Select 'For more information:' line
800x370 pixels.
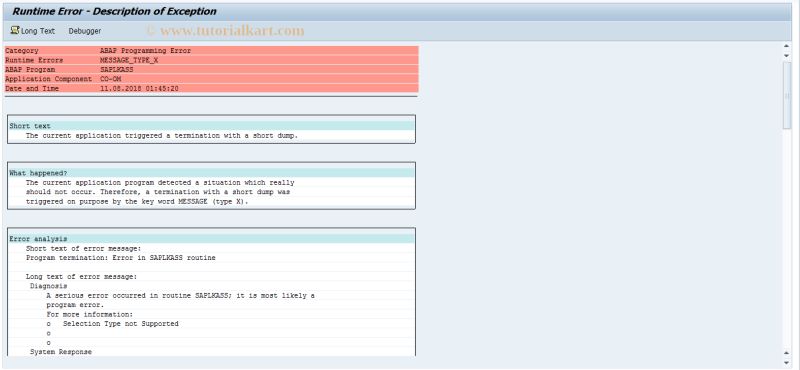pos(90,314)
